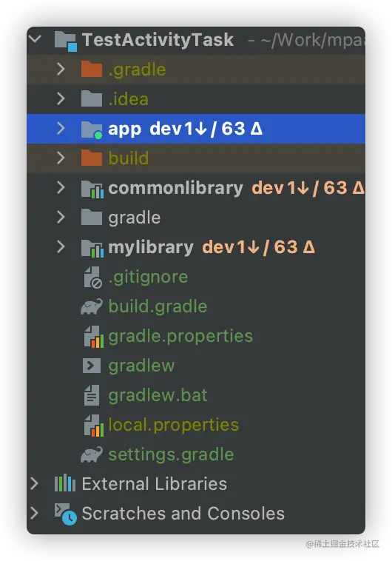The image size is (392, 561).
Task: Select the gradle.properties file
Action: [180, 336]
